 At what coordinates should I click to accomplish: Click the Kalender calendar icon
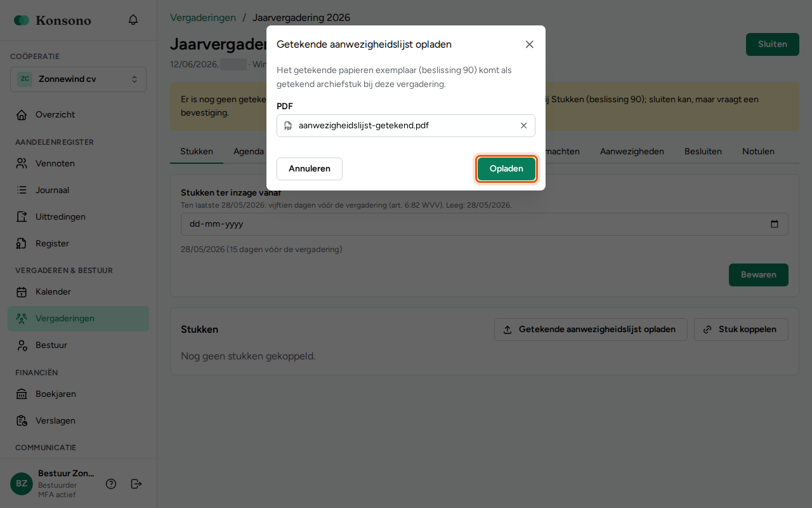(22, 292)
